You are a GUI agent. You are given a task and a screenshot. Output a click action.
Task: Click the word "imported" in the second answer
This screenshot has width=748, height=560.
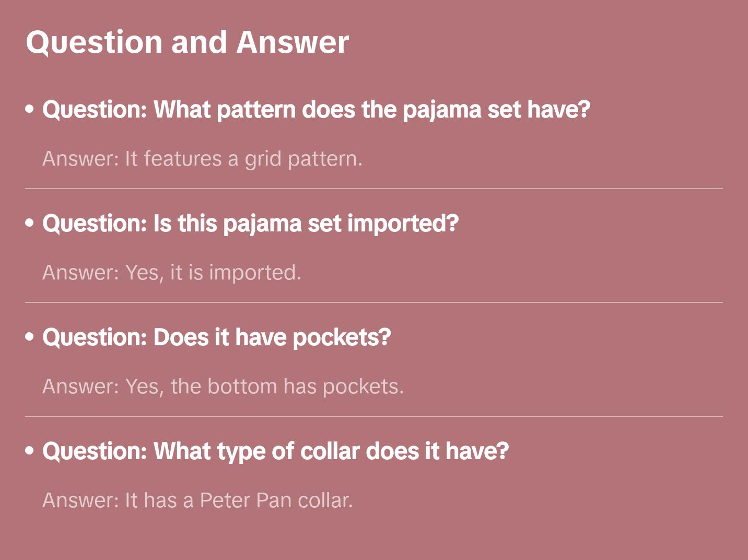pyautogui.click(x=254, y=273)
